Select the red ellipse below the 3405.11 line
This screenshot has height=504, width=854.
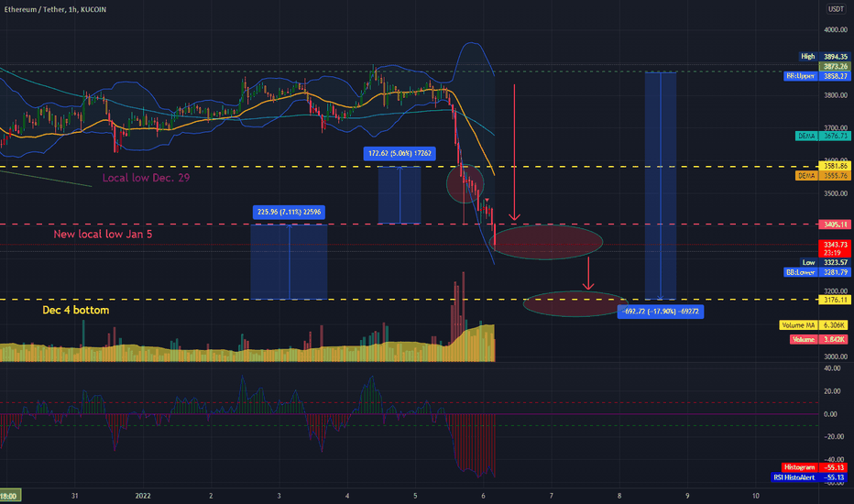[546, 242]
